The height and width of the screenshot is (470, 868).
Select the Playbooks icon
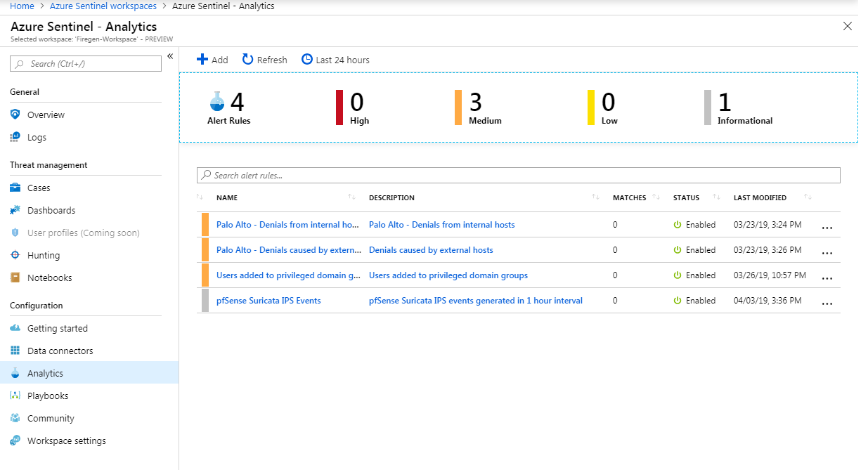coord(15,396)
